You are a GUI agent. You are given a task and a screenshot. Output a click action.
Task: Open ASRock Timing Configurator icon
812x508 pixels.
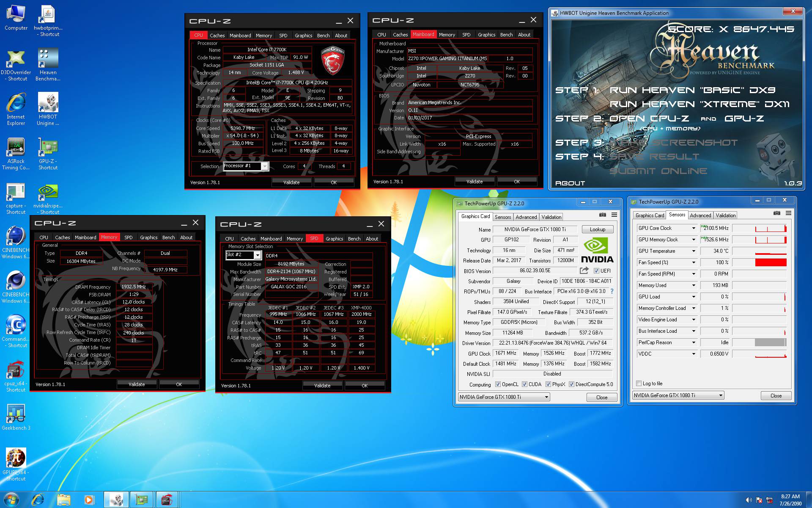(16, 155)
